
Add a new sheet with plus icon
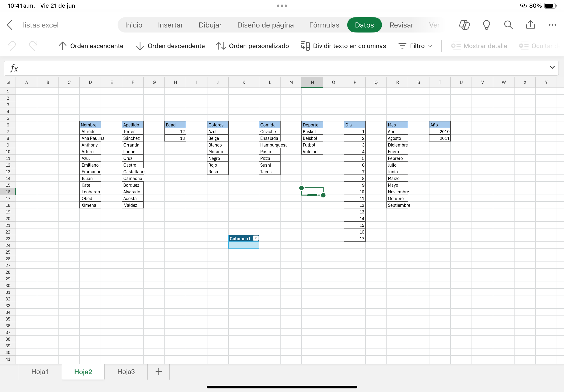(159, 372)
